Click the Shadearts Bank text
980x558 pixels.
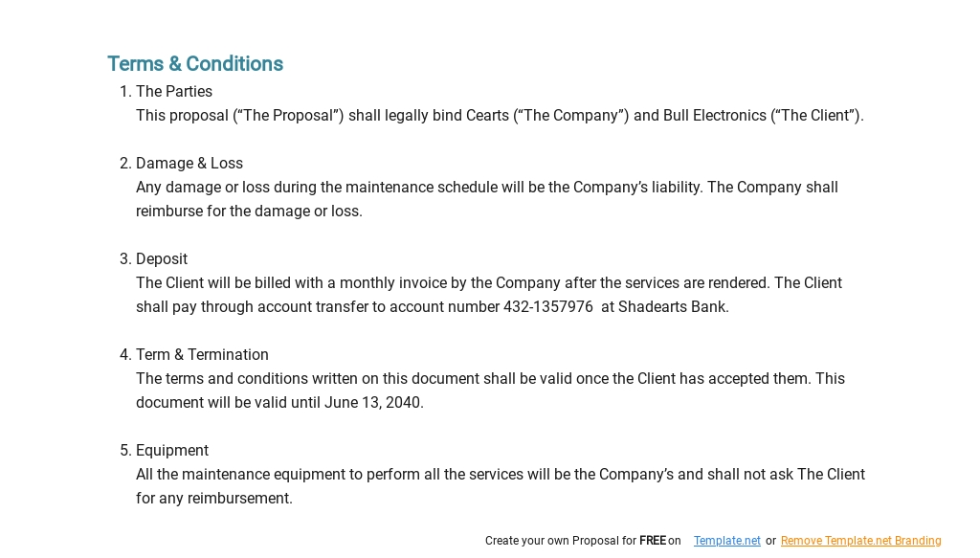(x=673, y=307)
